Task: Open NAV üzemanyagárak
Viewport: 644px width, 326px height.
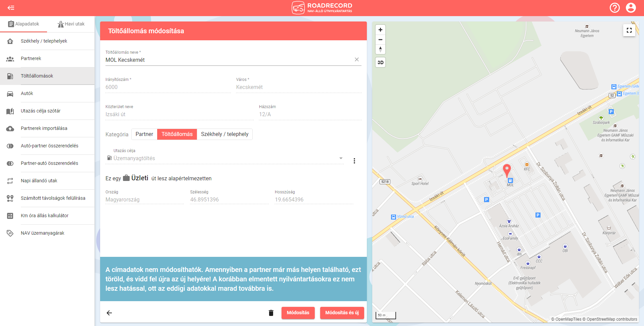Action: (47, 233)
